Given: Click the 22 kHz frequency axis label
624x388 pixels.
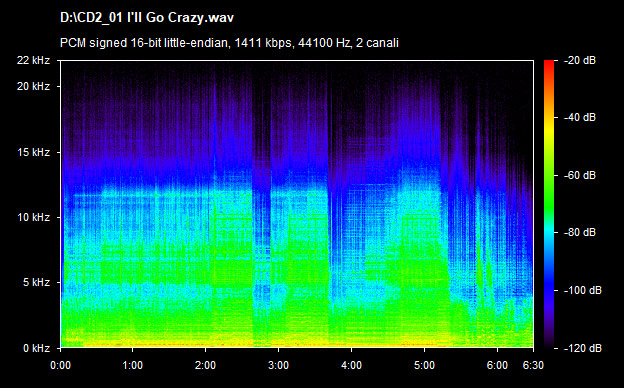Looking at the screenshot, I should click(x=33, y=60).
